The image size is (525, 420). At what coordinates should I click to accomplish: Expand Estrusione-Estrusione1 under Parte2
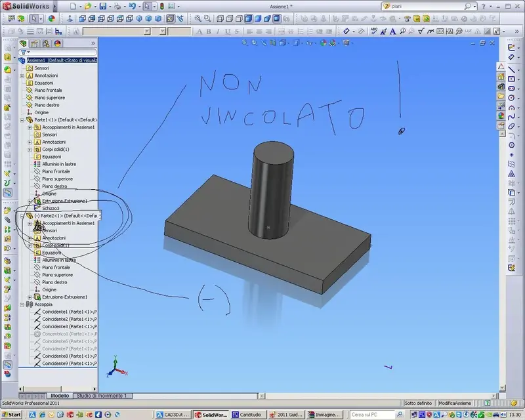pos(30,297)
